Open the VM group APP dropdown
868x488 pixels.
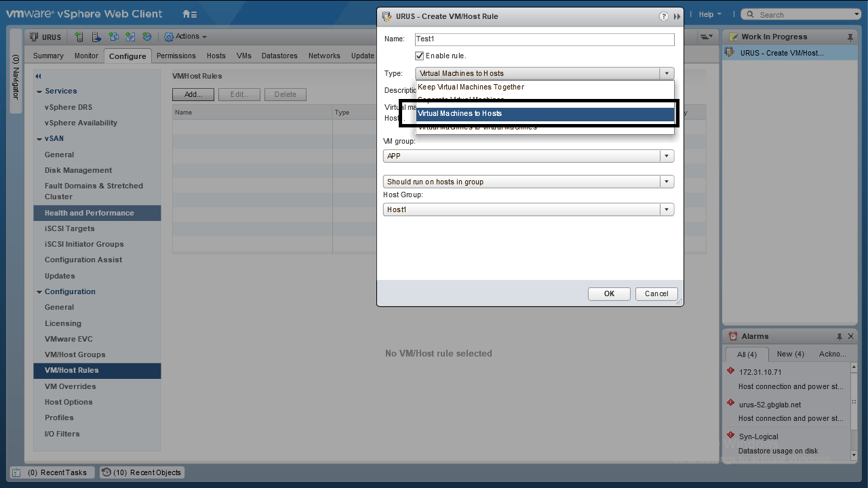click(x=667, y=156)
